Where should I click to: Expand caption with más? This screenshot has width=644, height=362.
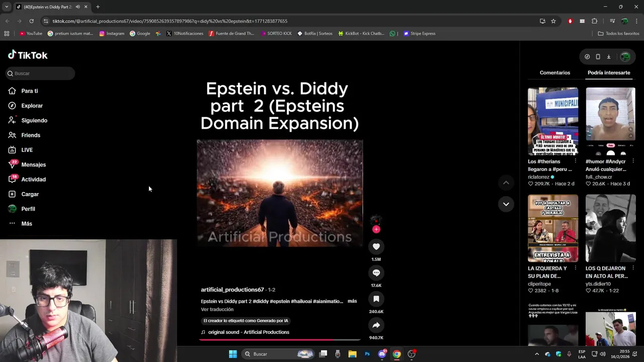pyautogui.click(x=352, y=301)
